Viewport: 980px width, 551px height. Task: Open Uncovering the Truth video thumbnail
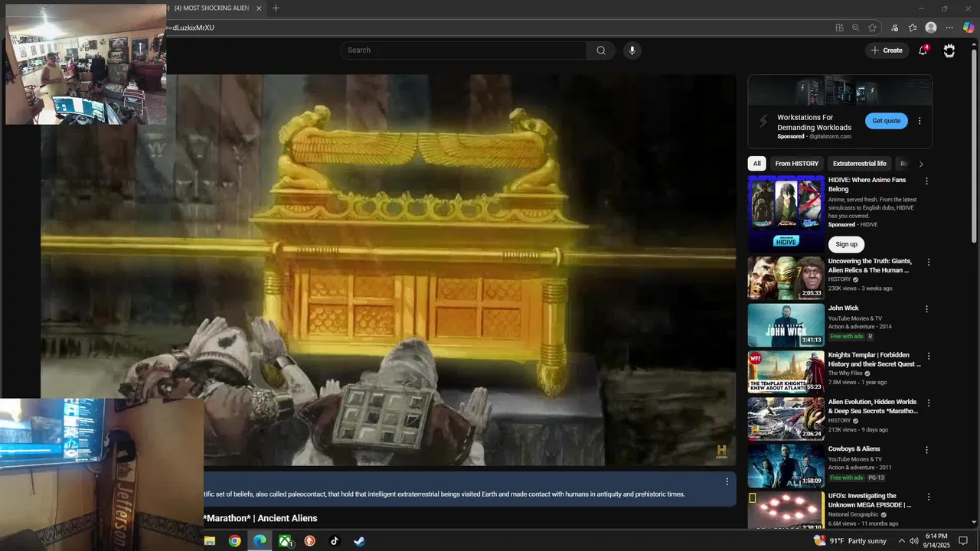[x=786, y=279]
